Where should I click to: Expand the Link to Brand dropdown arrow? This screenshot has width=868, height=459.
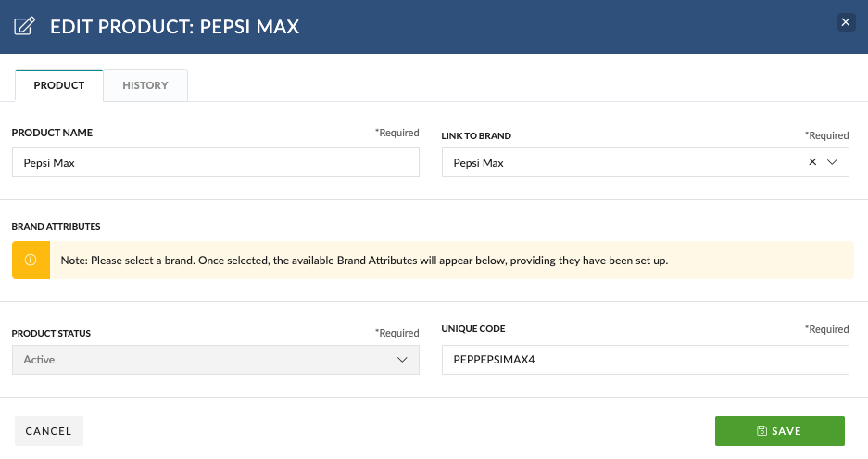[832, 162]
